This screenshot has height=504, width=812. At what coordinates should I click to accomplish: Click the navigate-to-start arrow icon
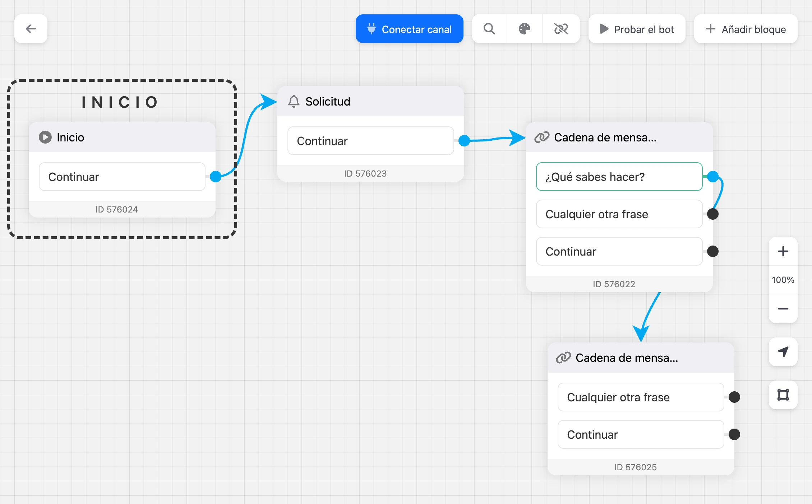click(783, 352)
